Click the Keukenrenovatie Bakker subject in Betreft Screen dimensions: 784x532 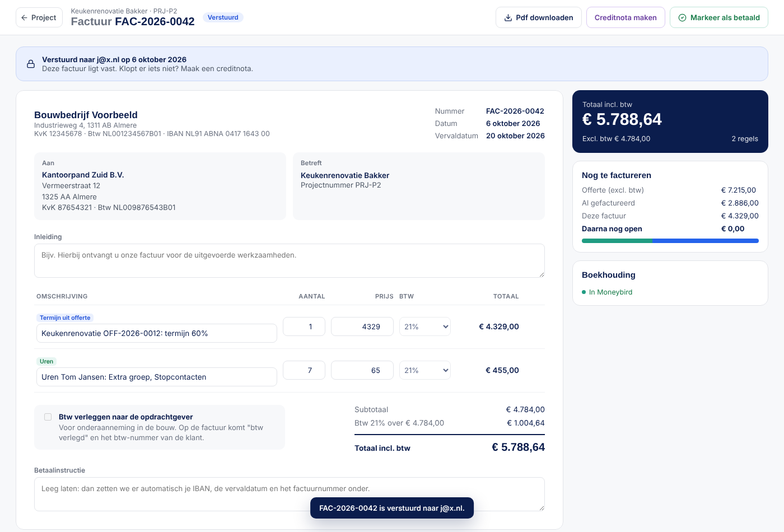tap(345, 175)
